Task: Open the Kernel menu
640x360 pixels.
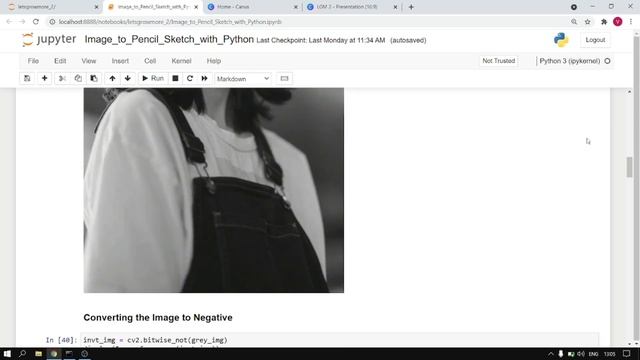Action: tap(181, 61)
